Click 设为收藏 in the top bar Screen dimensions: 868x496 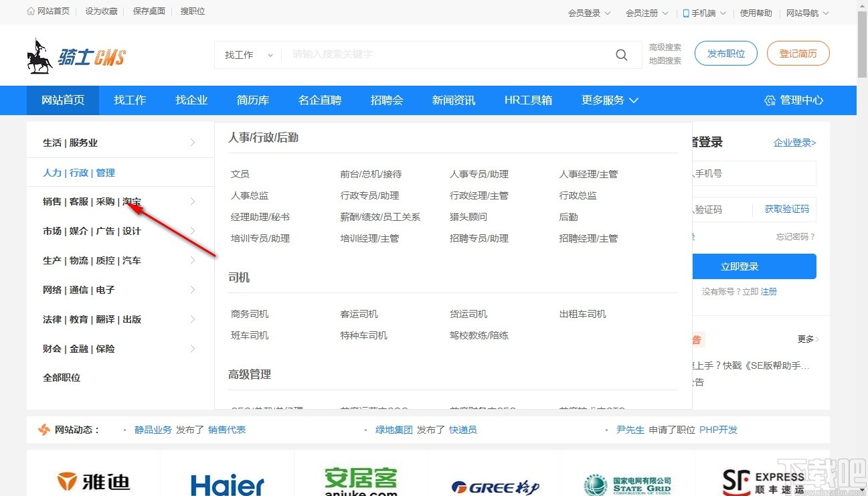click(102, 11)
